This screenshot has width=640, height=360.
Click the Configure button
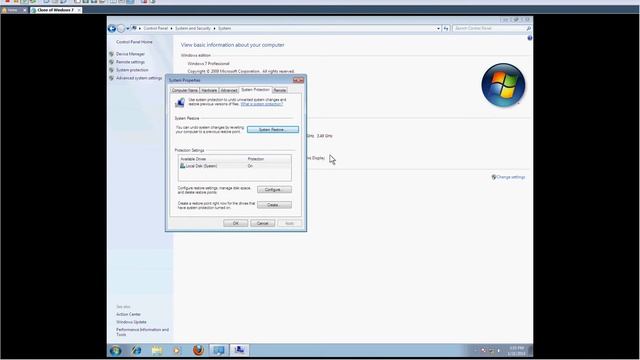274,190
